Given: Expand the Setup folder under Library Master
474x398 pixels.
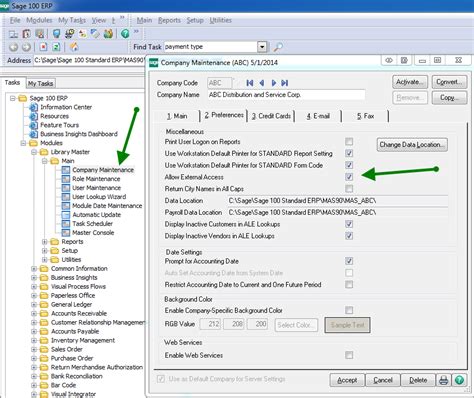Looking at the screenshot, I should (x=45, y=251).
